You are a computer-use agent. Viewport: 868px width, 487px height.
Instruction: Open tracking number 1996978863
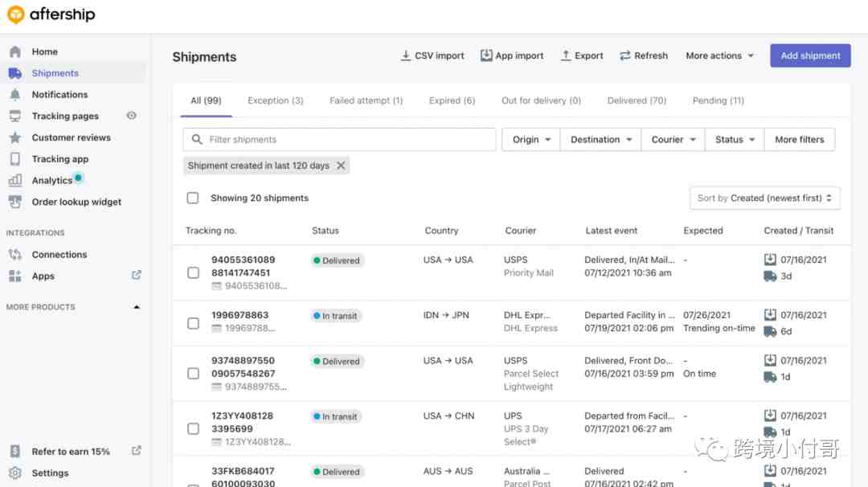(240, 315)
